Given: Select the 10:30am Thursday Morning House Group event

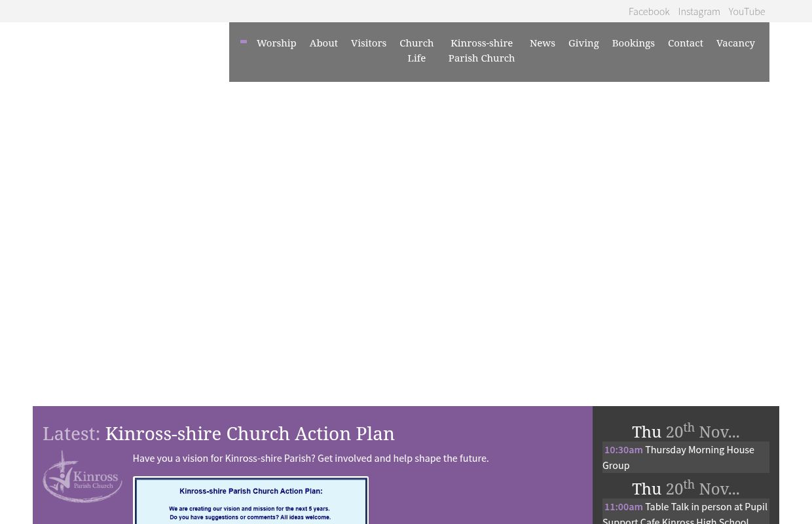Looking at the screenshot, I should coord(678,457).
